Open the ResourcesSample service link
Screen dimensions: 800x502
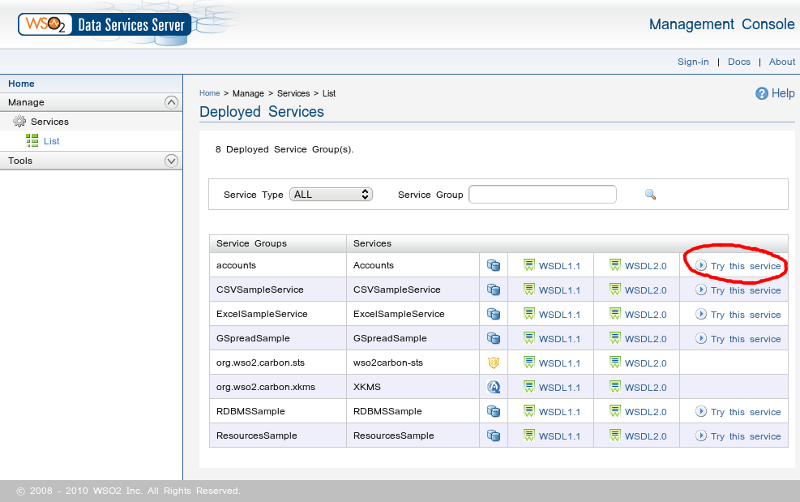pos(393,436)
